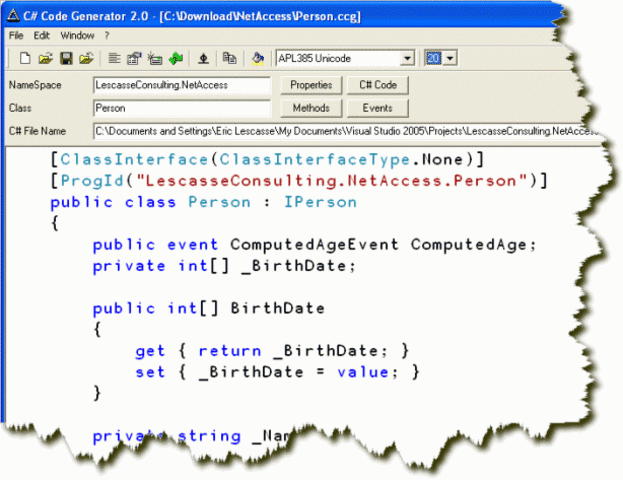This screenshot has height=480, width=623.
Task: Click the C# File Name path field
Action: point(346,131)
